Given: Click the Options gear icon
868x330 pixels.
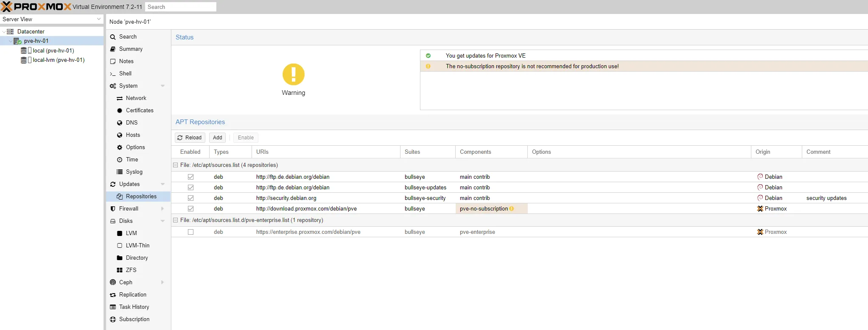Looking at the screenshot, I should 120,147.
